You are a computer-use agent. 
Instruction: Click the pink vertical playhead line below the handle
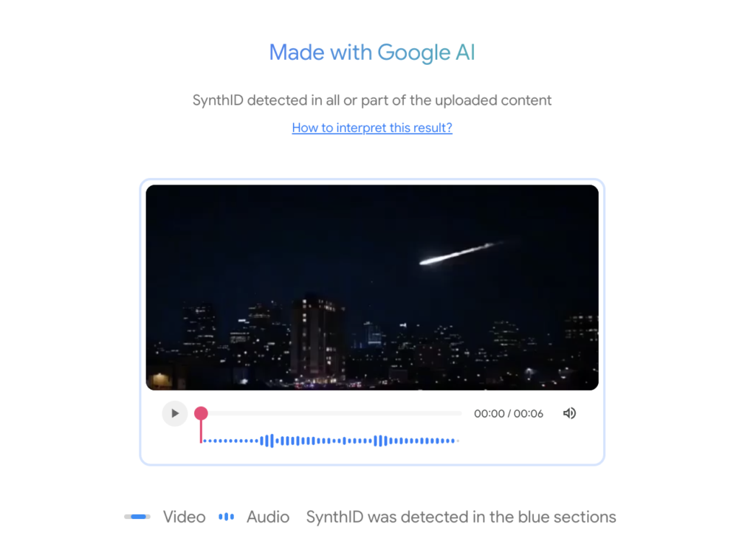pyautogui.click(x=201, y=431)
